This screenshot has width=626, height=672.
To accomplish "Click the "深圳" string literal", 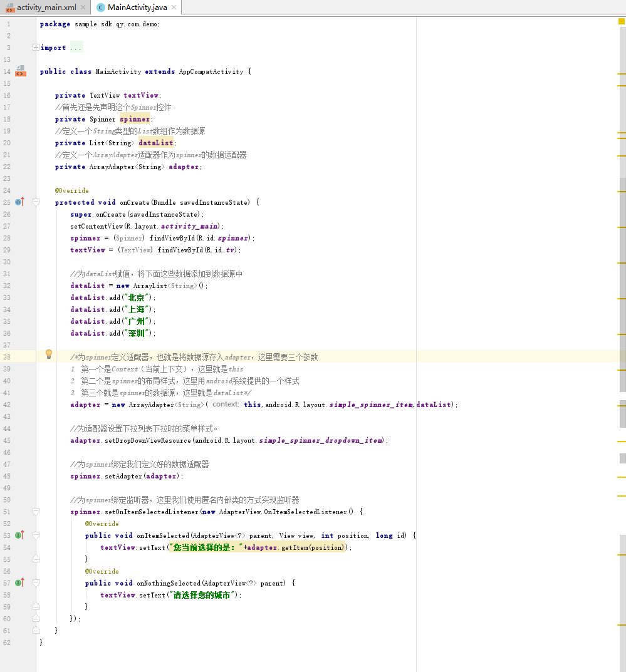I will (137, 333).
